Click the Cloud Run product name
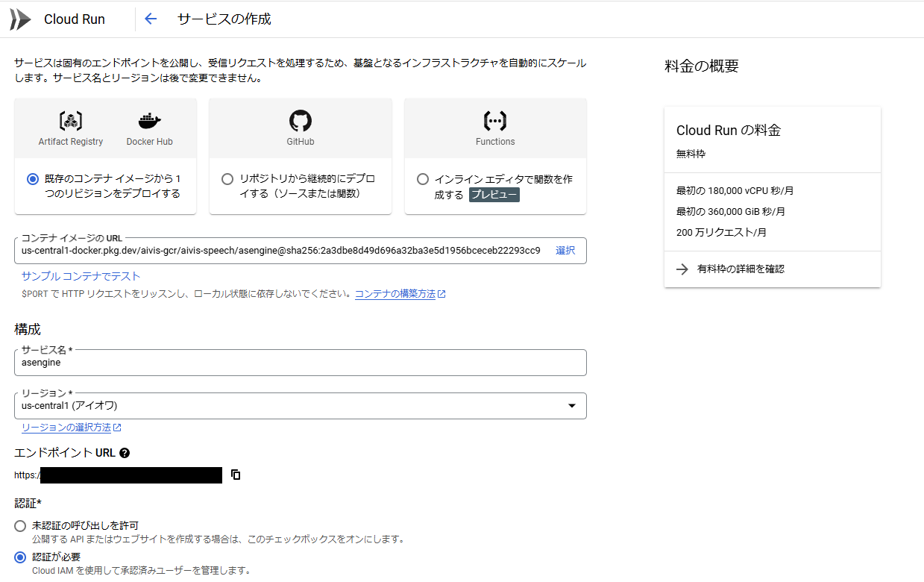The width and height of the screenshot is (924, 582). pos(75,19)
